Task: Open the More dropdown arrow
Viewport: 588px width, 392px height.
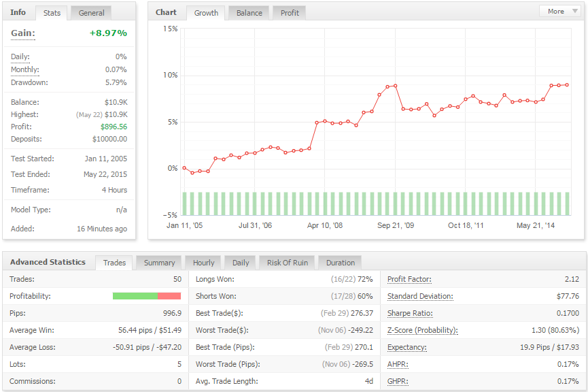Action: 574,12
